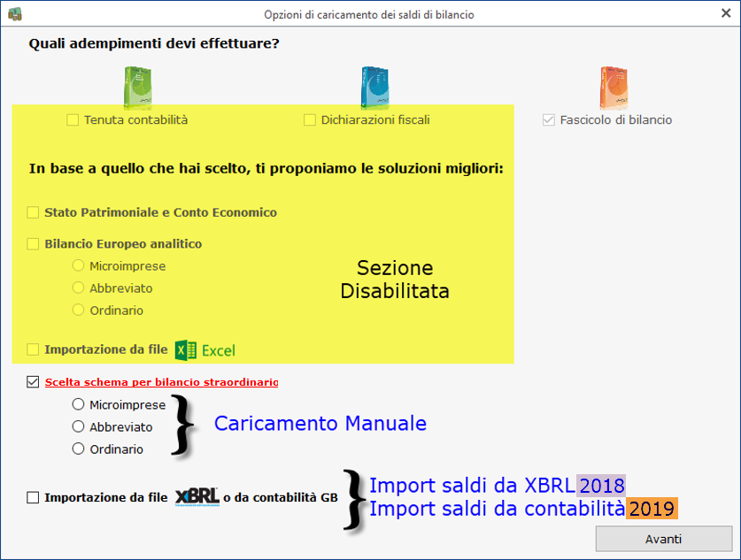
Task: Tick the Tenuta contabilità checkbox
Action: coord(73,120)
